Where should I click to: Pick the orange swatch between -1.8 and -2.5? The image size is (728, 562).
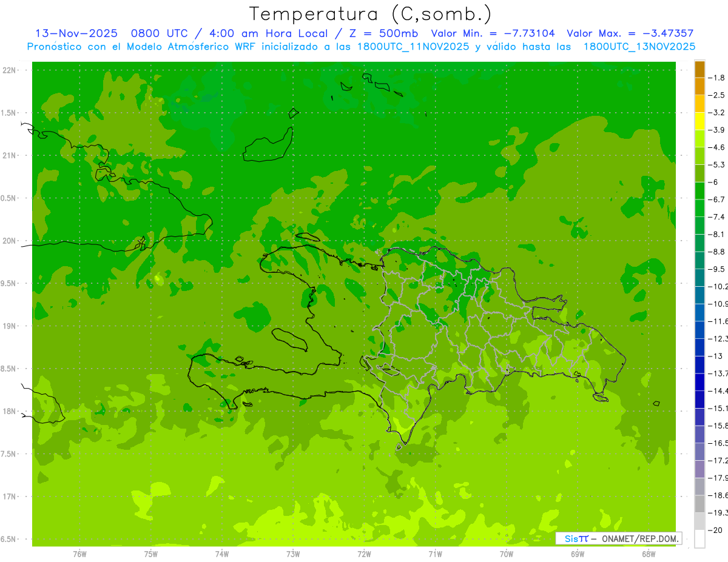pos(699,87)
